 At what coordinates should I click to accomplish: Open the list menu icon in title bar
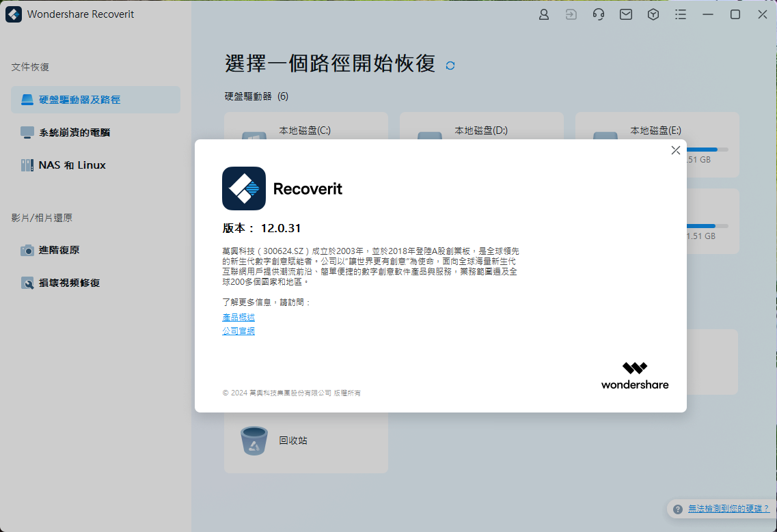coord(681,14)
